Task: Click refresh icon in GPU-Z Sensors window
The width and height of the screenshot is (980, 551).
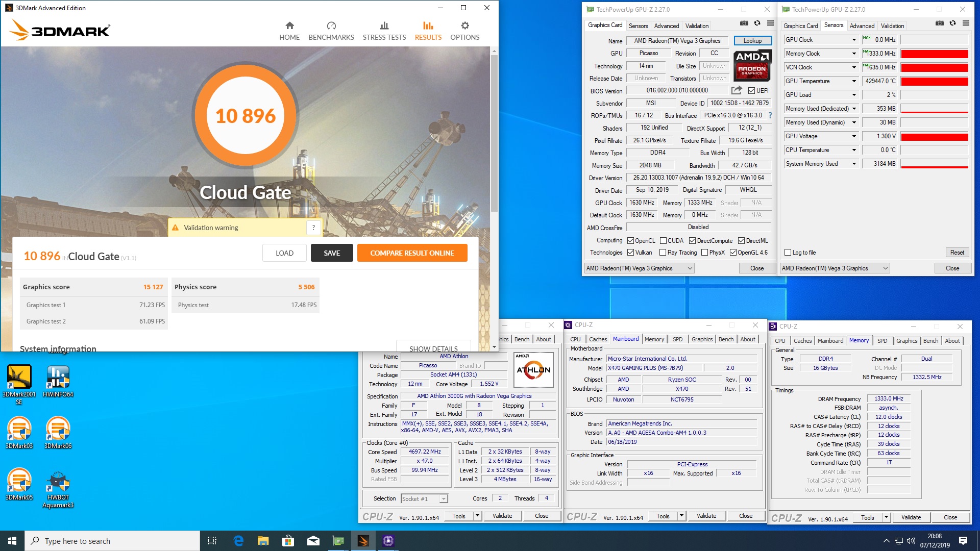Action: 953,23
